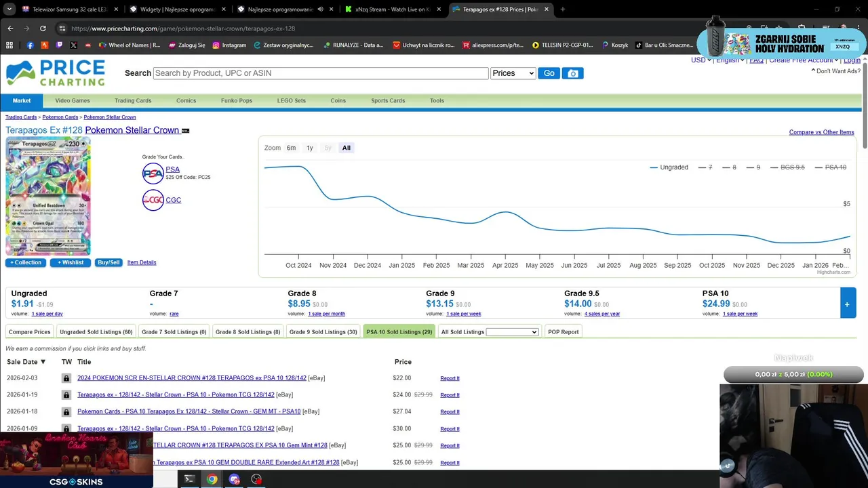Click the Terapagos ex card image

(48, 197)
